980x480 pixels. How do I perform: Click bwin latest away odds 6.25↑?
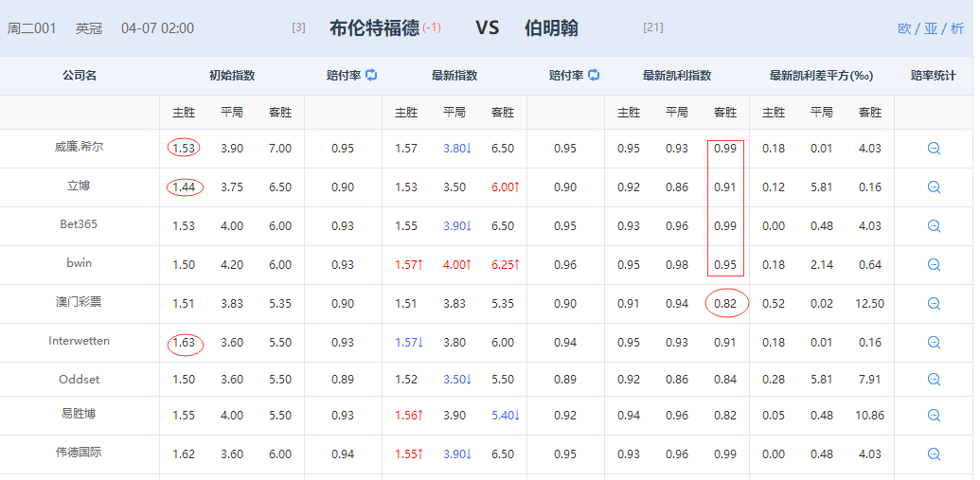pyautogui.click(x=506, y=265)
